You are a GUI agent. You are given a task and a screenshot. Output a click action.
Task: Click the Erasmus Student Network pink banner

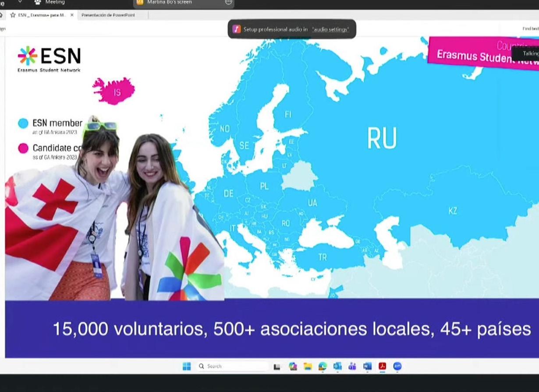484,54
